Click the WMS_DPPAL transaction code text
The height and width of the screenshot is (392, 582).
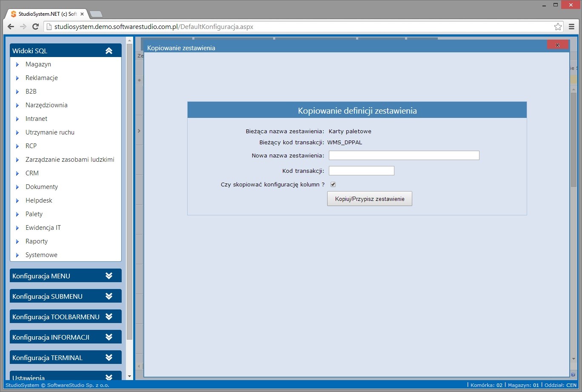point(345,142)
